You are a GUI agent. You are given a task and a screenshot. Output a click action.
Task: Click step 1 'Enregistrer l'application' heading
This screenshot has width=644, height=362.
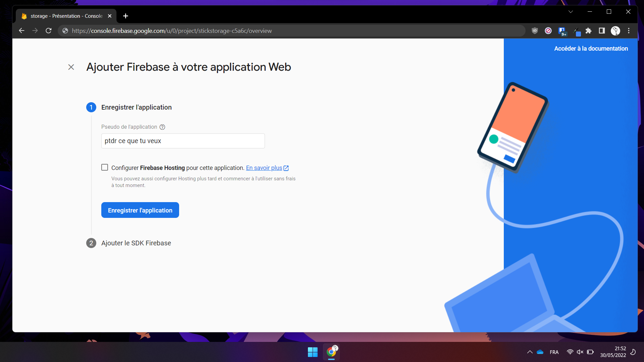coord(136,107)
